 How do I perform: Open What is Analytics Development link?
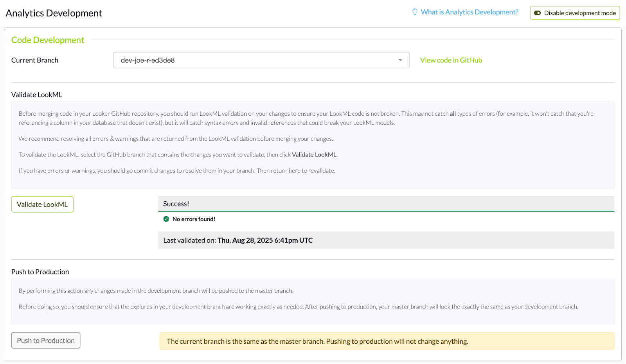(469, 12)
